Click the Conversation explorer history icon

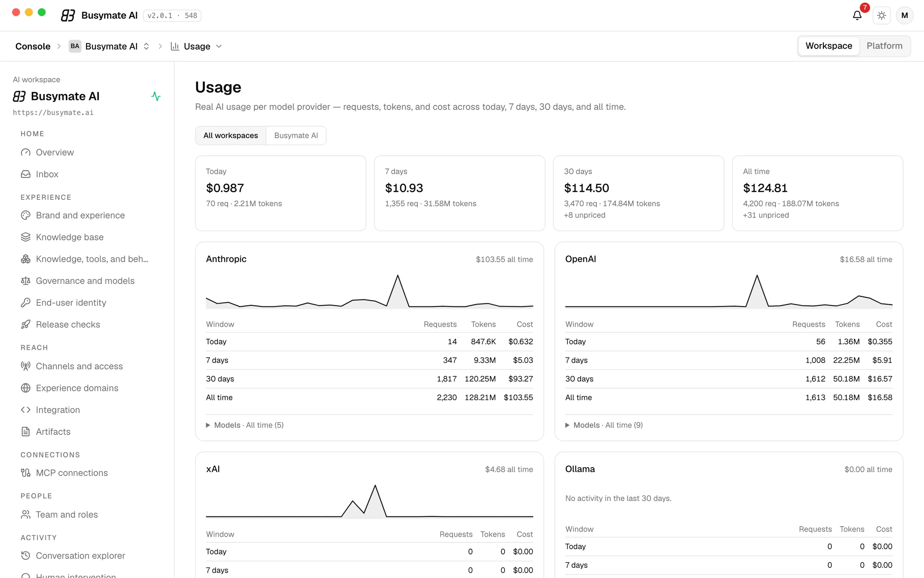pos(26,556)
